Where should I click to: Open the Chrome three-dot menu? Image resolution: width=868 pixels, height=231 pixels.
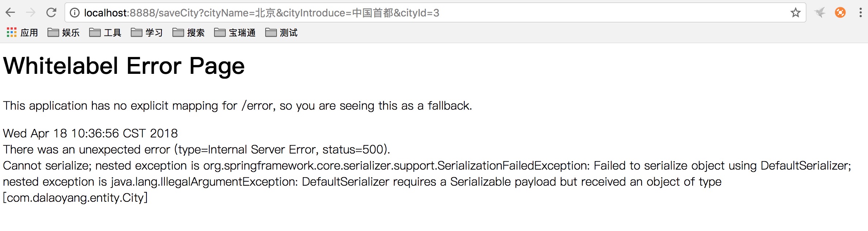click(860, 13)
